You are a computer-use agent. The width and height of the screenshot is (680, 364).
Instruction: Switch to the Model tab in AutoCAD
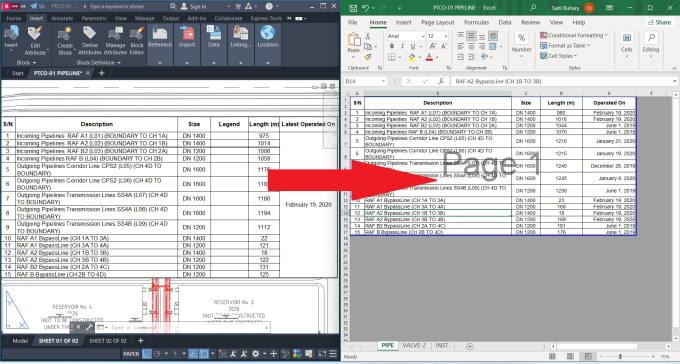click(x=20, y=341)
